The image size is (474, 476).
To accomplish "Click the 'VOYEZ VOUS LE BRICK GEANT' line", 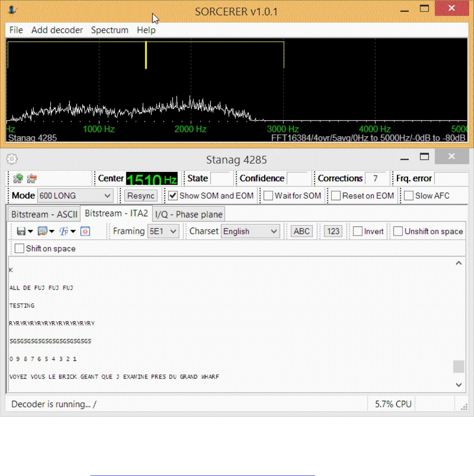I will (114, 377).
